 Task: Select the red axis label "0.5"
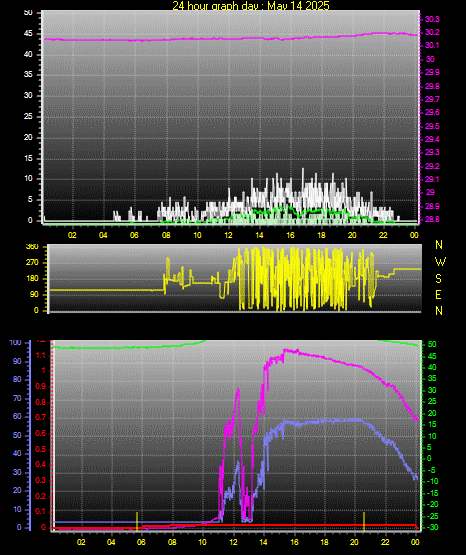[41, 449]
